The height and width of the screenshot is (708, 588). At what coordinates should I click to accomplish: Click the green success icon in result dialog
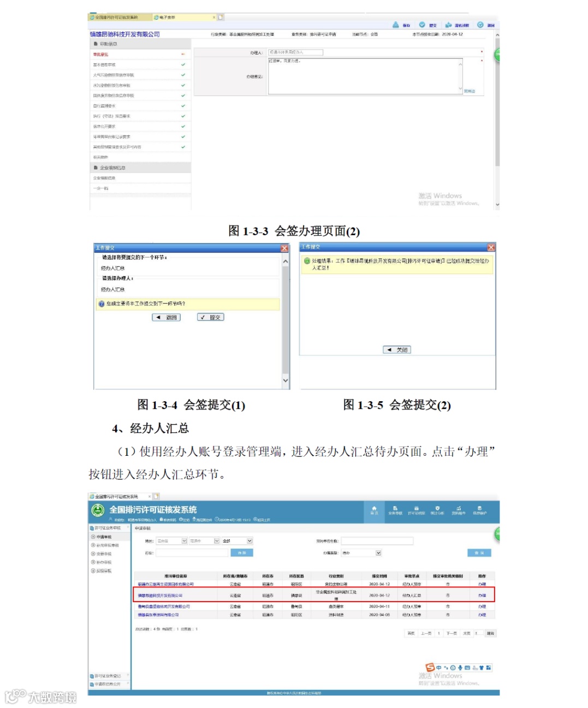(x=307, y=261)
